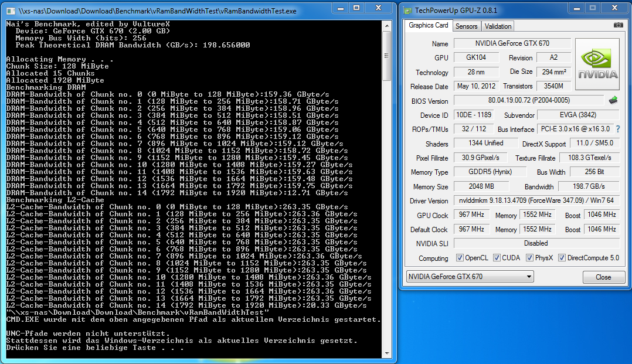
Task: Click the Release Date field May 10, 2012
Action: click(x=476, y=86)
